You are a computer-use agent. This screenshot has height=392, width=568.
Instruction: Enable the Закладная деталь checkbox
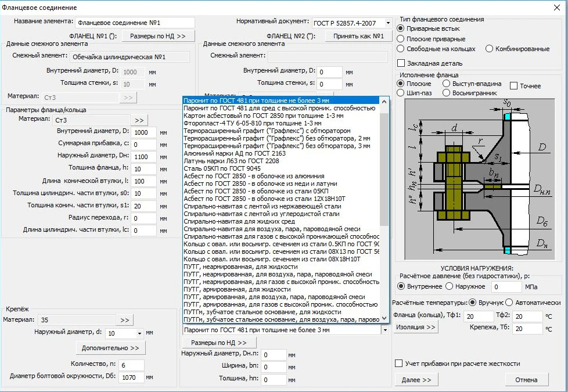click(x=400, y=63)
